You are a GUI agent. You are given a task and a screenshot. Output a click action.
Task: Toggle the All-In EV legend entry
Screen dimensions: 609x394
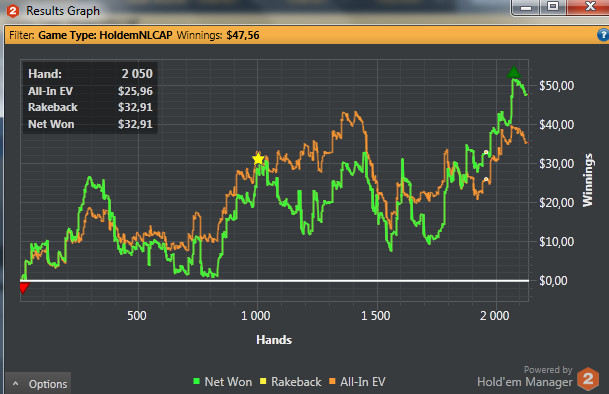(357, 382)
